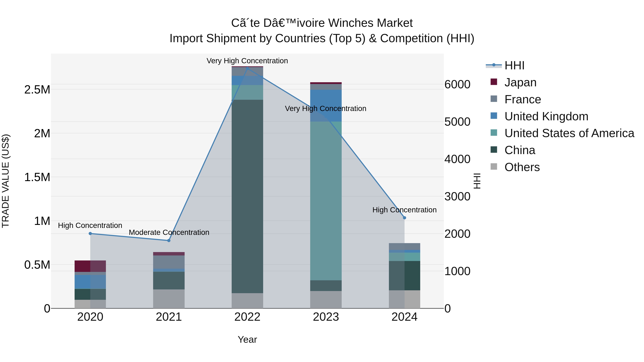Click the France segment in 2021 bar
This screenshot has height=362, width=644.
point(169,262)
